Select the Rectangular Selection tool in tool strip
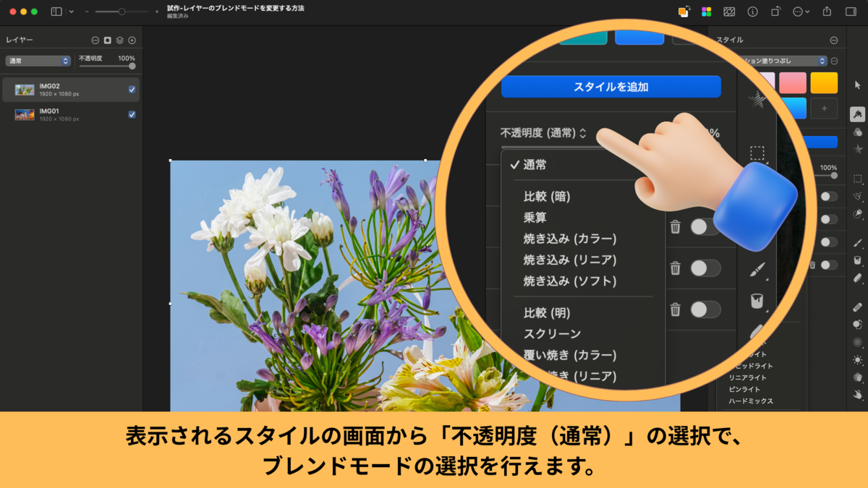Viewport: 868px width, 488px height. (858, 179)
